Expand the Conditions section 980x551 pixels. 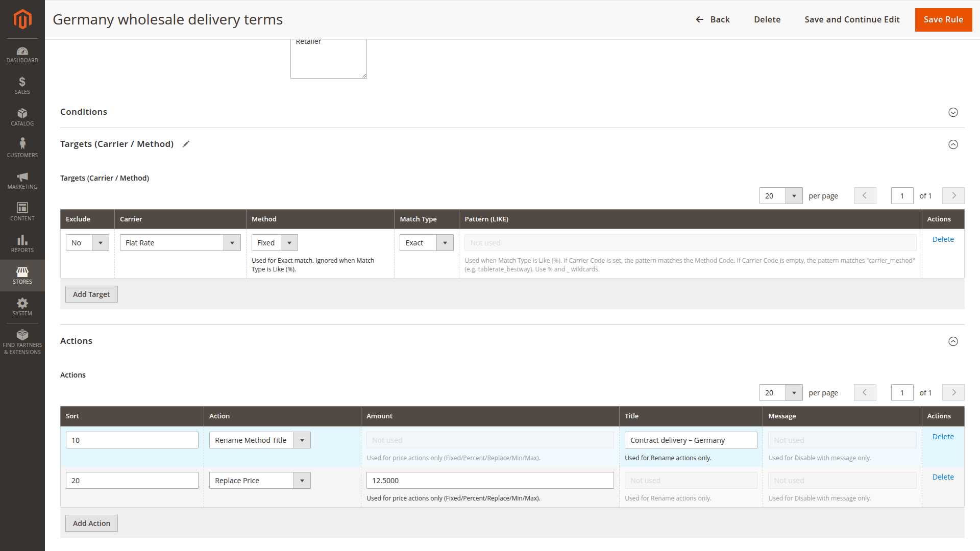(953, 112)
